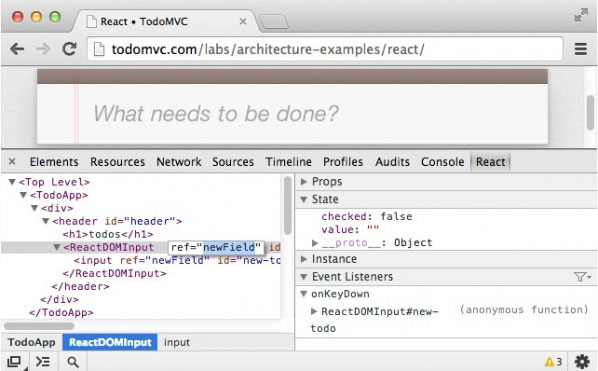Enter fullscreen with the top-right arrows icon
This screenshot has height=371, width=598.
(x=581, y=15)
